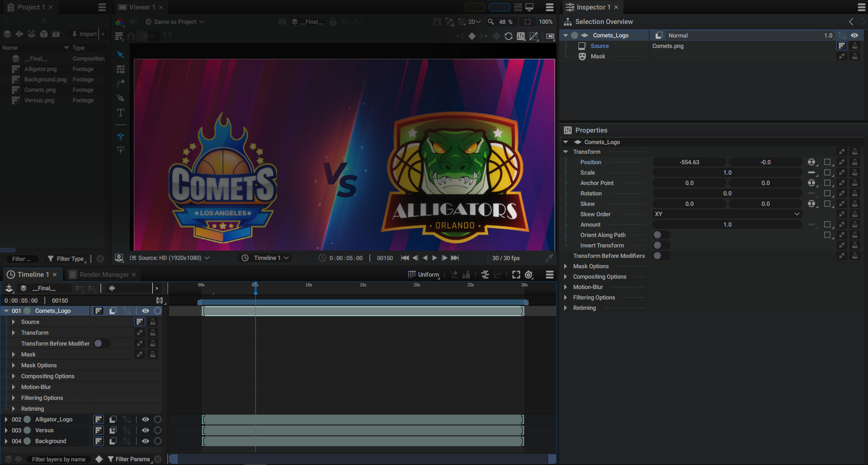Click the timeline horizontal scrollbar
This screenshot has height=465, width=868.
click(x=363, y=459)
